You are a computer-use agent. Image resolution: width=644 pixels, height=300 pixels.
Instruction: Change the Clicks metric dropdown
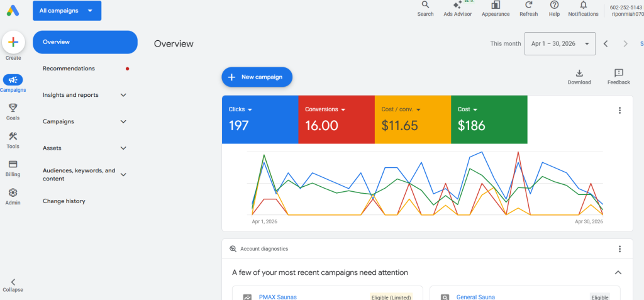click(x=240, y=109)
